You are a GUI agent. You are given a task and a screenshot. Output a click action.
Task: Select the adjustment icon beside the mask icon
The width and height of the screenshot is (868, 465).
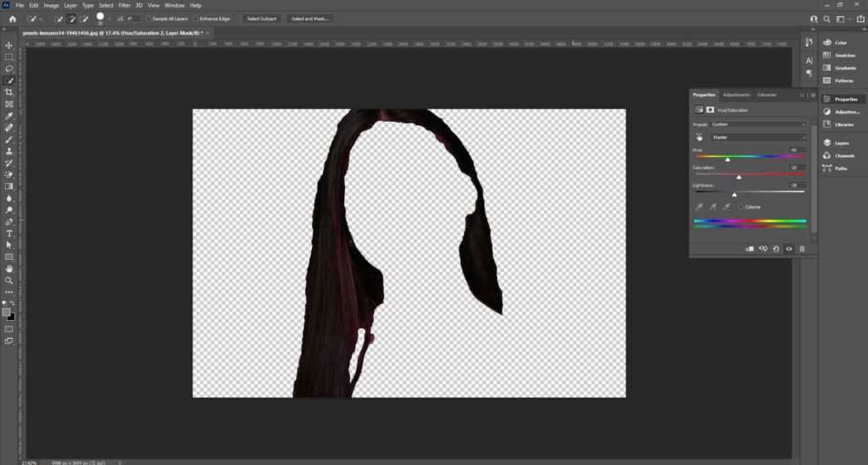tap(698, 109)
